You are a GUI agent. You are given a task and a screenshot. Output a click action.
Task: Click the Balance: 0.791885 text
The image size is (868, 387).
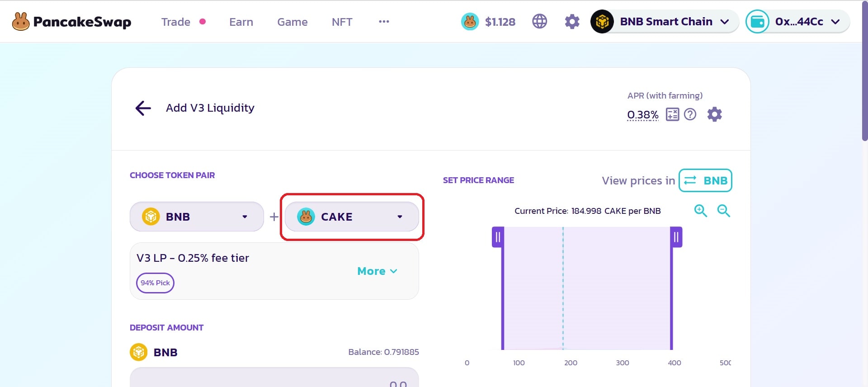click(x=383, y=352)
